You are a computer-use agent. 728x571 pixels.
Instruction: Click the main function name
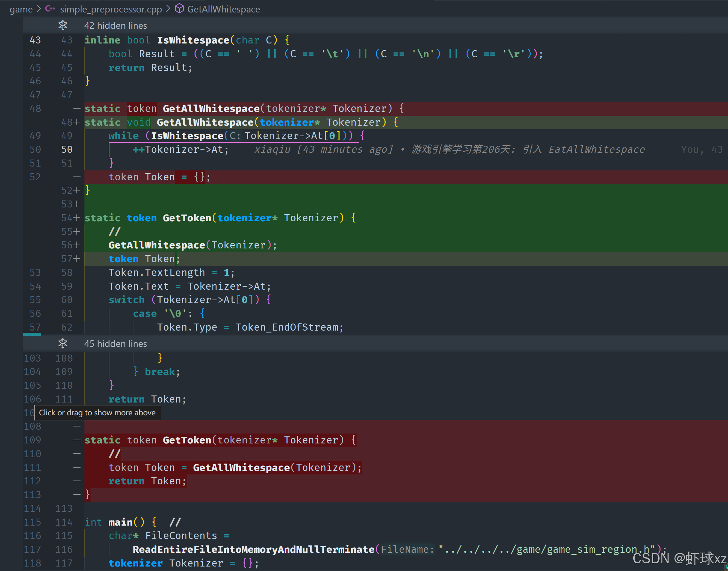point(120,522)
